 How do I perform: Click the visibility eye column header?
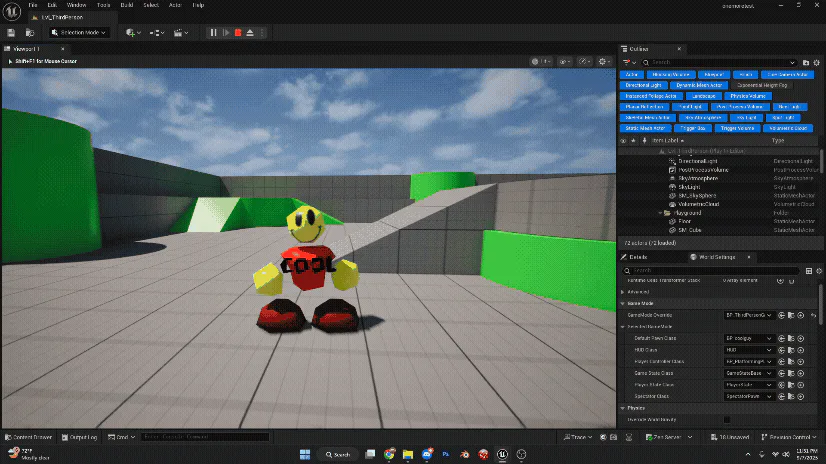[x=624, y=141]
